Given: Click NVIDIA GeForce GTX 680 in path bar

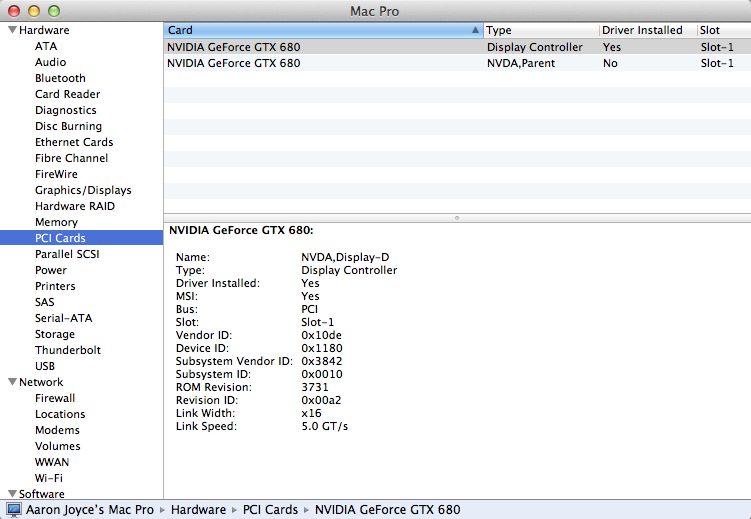Looking at the screenshot, I should (x=387, y=510).
